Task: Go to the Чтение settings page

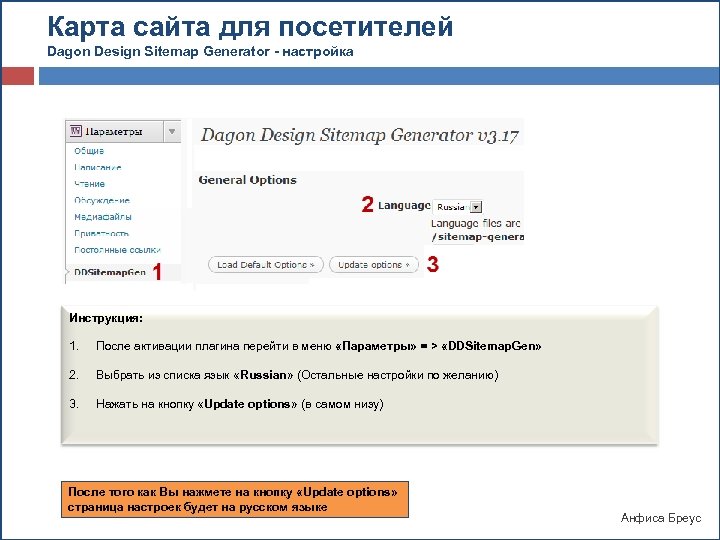Action: (90, 184)
